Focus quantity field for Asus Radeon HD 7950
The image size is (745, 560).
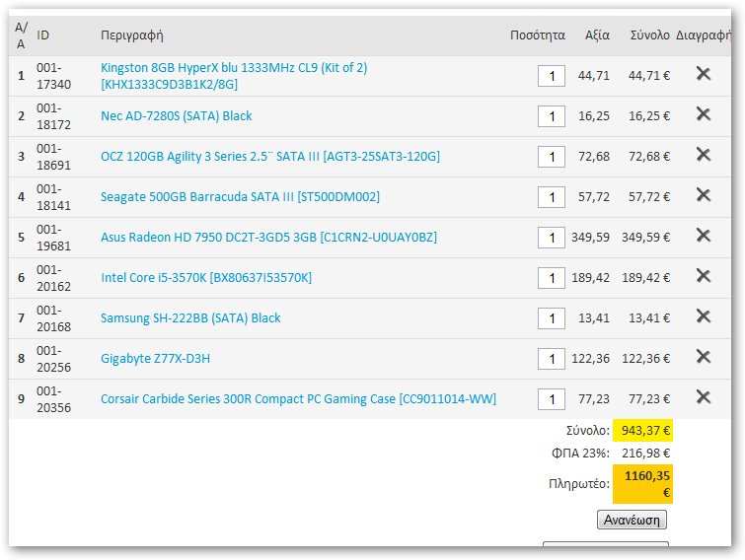[552, 238]
